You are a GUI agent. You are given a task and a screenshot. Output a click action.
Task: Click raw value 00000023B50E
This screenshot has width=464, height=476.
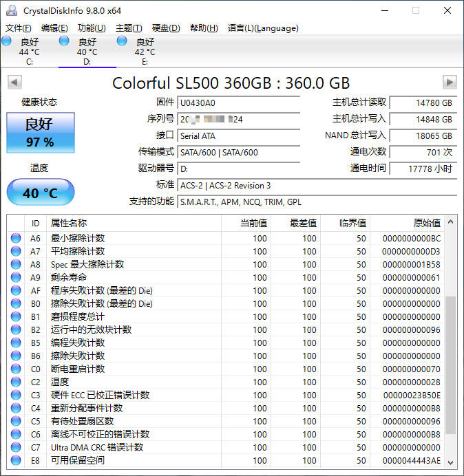(412, 396)
